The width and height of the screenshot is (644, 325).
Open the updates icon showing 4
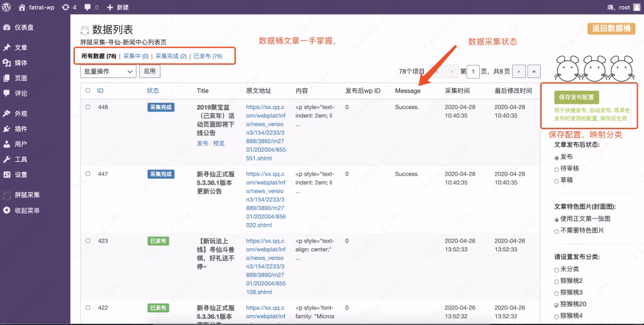(69, 7)
